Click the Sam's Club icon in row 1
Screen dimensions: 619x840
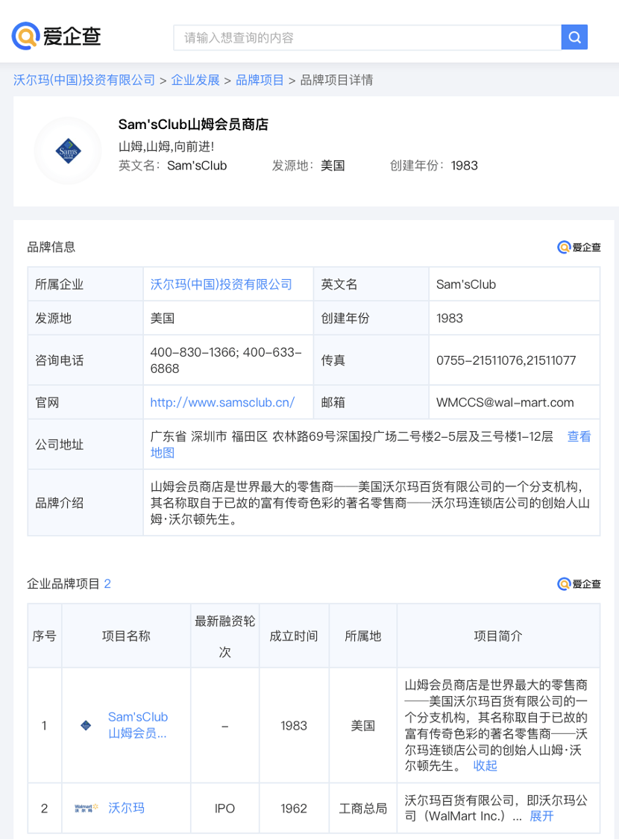pyautogui.click(x=86, y=725)
